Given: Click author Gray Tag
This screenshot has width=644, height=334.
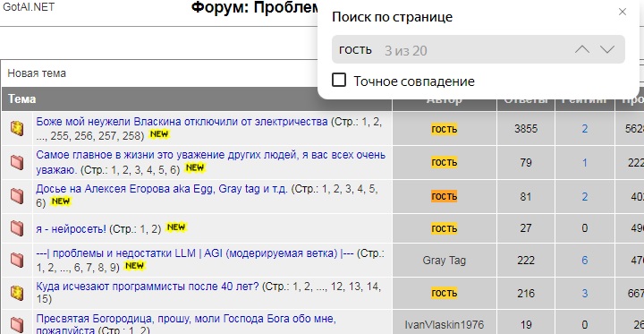Looking at the screenshot, I should [x=444, y=261].
